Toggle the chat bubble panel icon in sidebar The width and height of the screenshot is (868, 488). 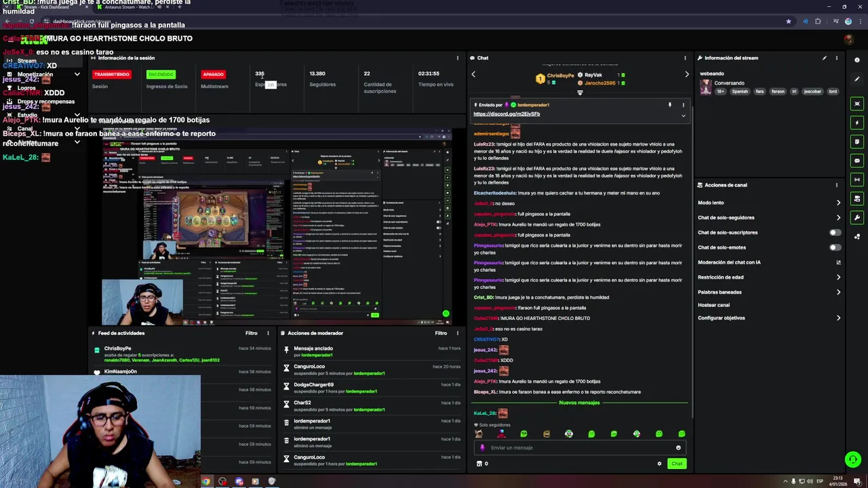coord(857,161)
